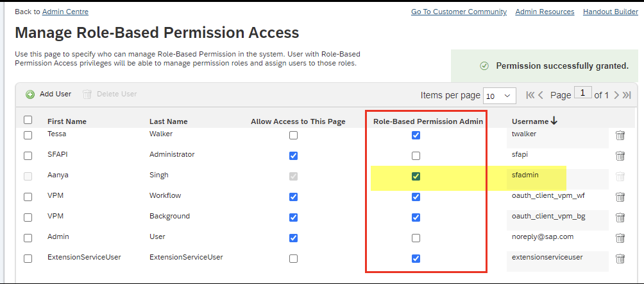
Task: Delete the twalker row using trash icon
Action: coord(620,136)
